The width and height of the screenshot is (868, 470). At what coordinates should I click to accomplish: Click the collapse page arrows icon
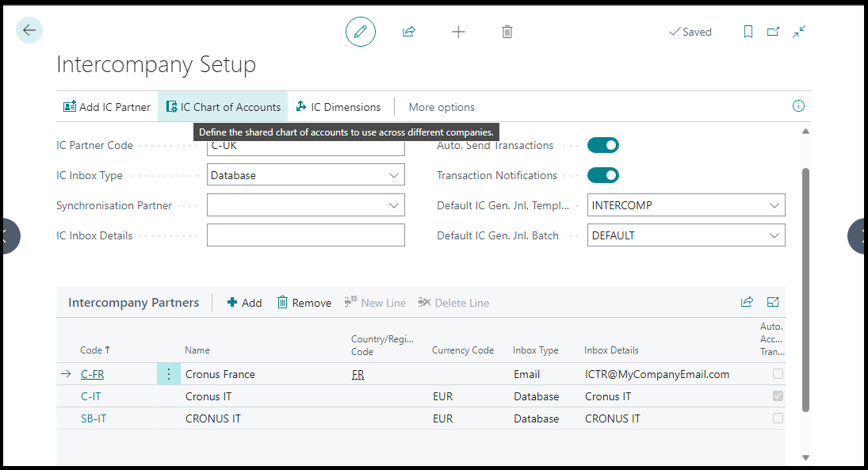pos(799,32)
